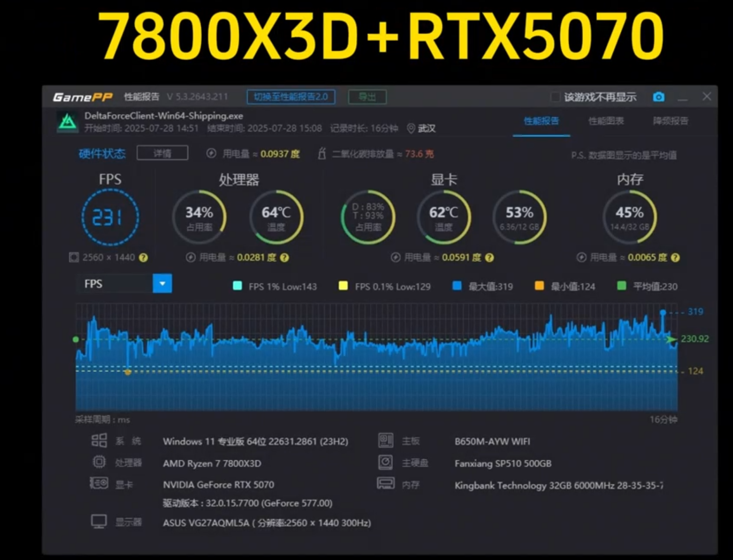Click the GPU power icon beside 0.0591
Screen dimensions: 733x560
click(x=395, y=257)
